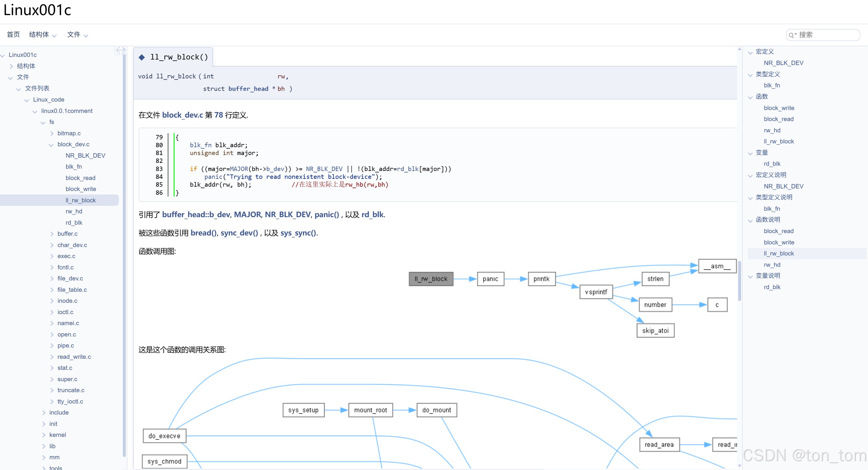Click the mount_root caller graph node
The width and height of the screenshot is (868, 470).
click(371, 410)
